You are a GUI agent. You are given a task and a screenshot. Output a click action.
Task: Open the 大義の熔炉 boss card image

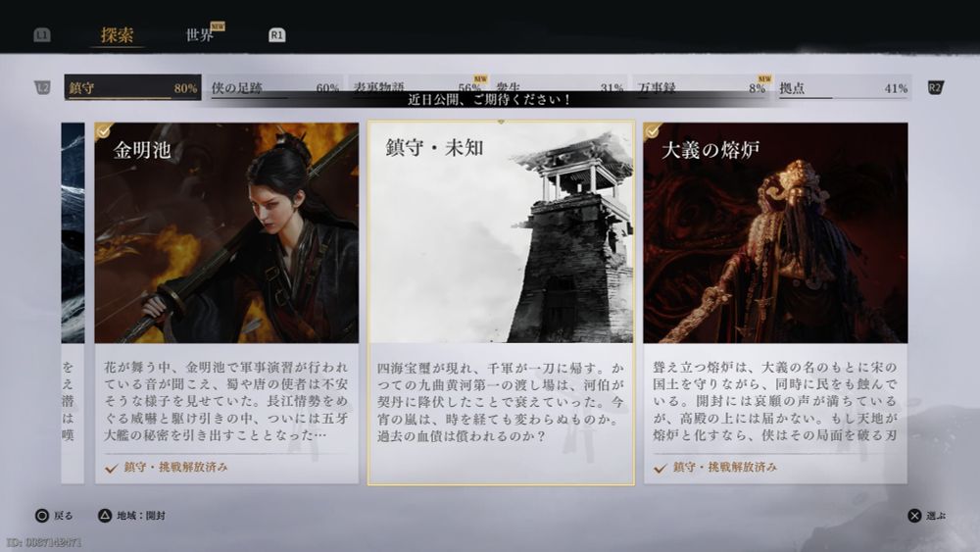(x=775, y=232)
